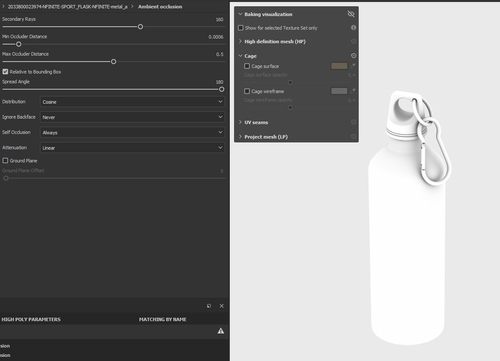Click HIGH POLY PARAMETERS column header
Image resolution: width=500 pixels, height=361 pixels.
click(31, 319)
